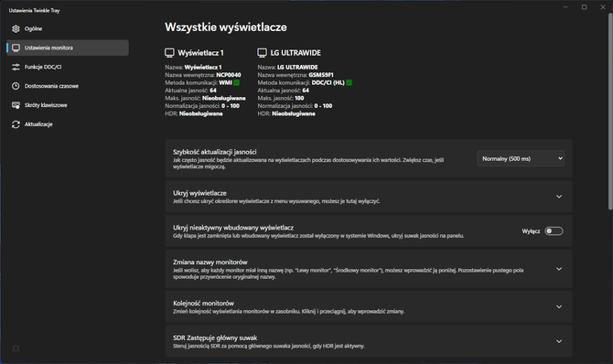Close the Twinkle Tray settings window
Viewport: 613px width, 364px height.
tap(603, 7)
